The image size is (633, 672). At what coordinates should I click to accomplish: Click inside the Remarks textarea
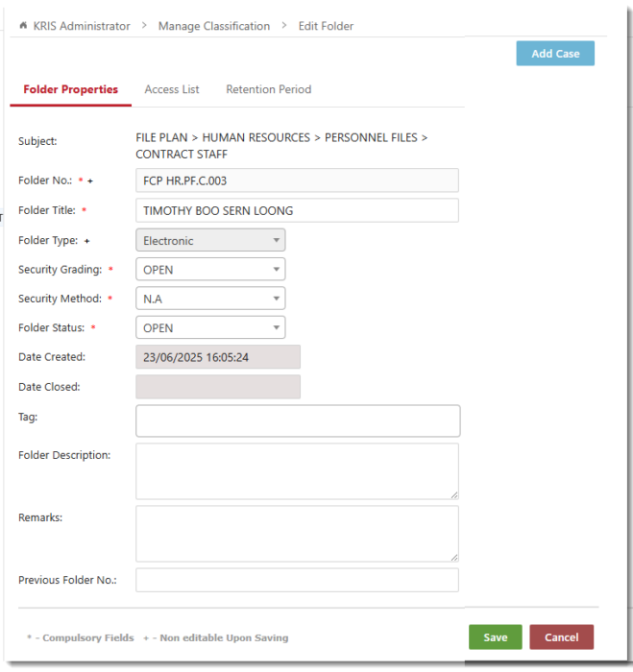click(297, 534)
